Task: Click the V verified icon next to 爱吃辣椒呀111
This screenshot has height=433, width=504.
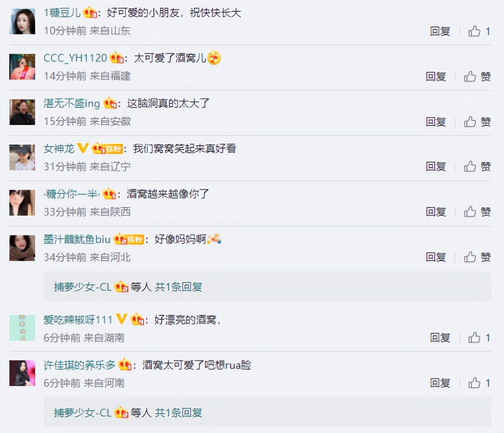Action: (x=121, y=319)
